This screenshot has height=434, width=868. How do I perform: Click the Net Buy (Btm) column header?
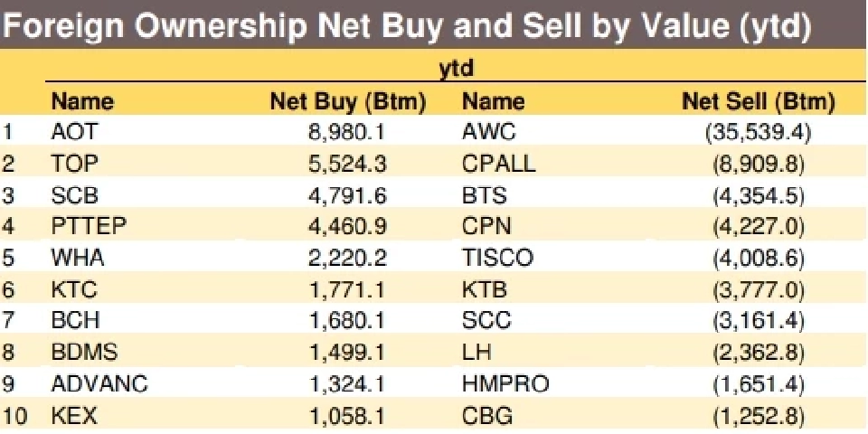[348, 101]
